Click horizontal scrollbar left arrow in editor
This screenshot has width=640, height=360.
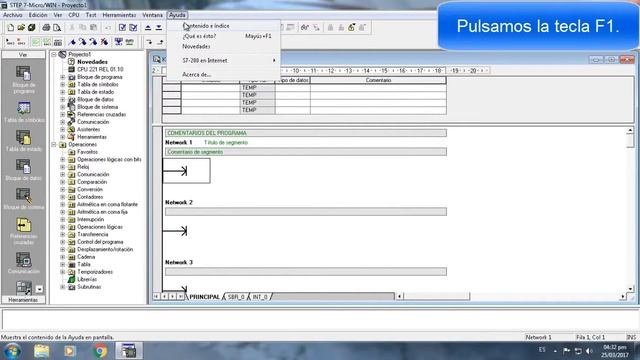coord(400,296)
